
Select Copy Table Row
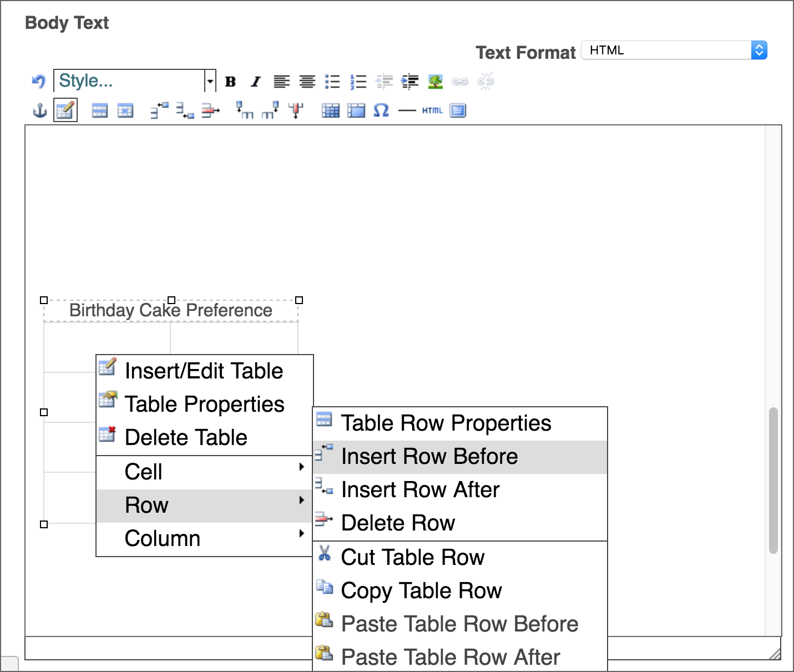coord(460,590)
